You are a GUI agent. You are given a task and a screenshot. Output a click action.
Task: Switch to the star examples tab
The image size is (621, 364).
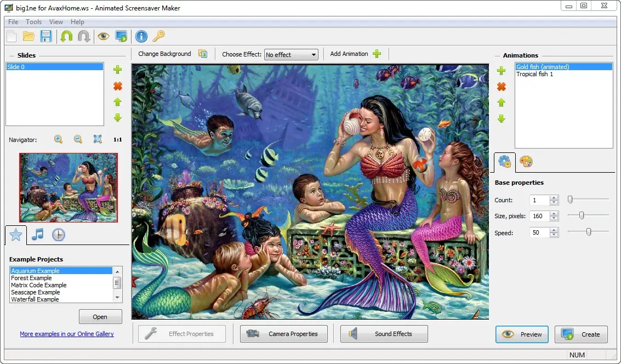tap(16, 235)
